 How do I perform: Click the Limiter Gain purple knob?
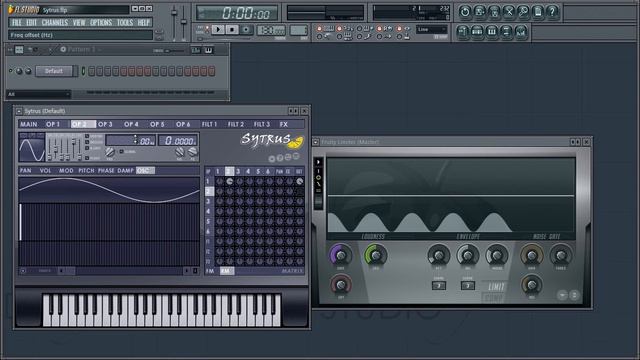point(340,255)
